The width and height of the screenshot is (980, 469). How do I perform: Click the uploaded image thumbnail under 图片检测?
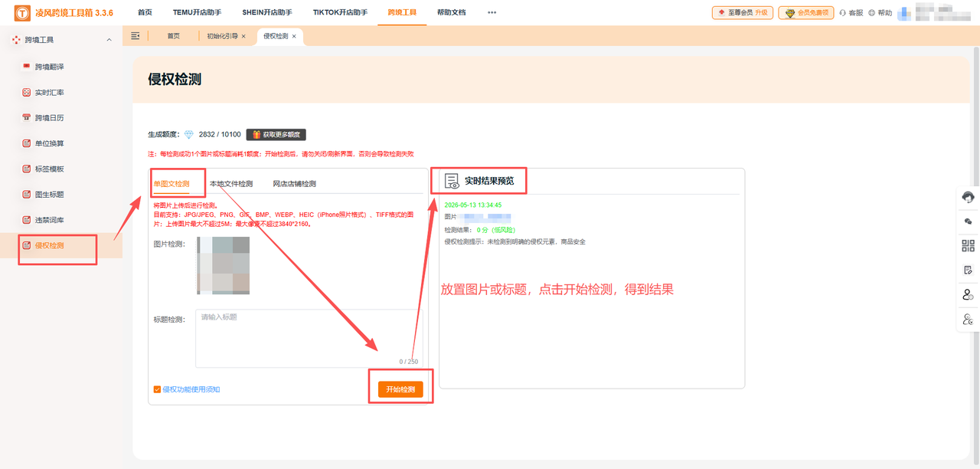(224, 265)
